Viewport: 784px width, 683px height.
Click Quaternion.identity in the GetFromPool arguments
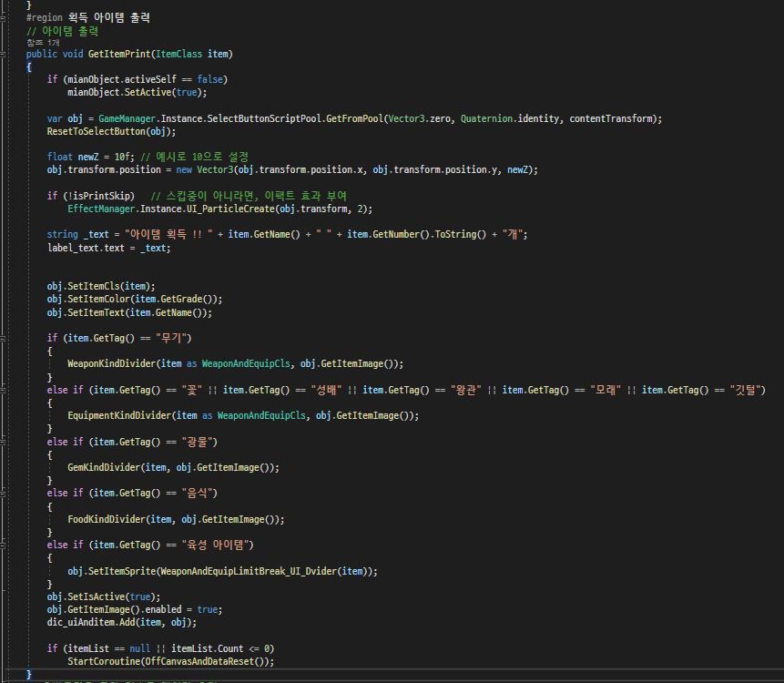[x=510, y=119]
